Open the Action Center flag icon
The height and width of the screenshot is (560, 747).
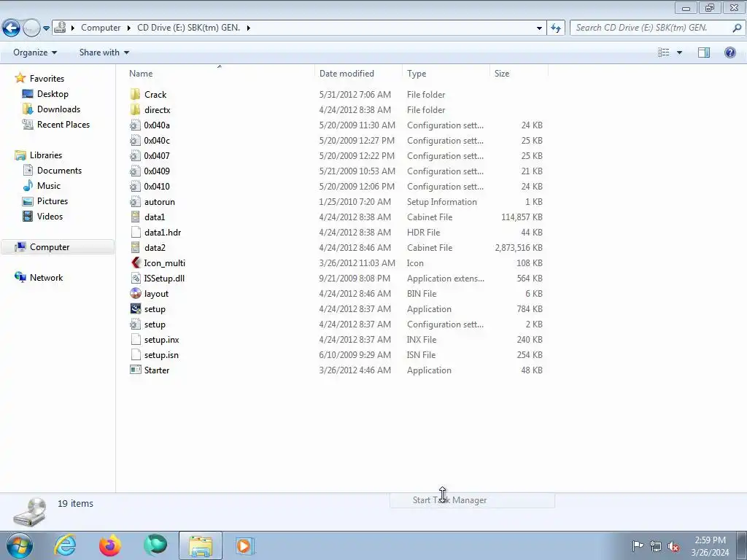tap(637, 545)
